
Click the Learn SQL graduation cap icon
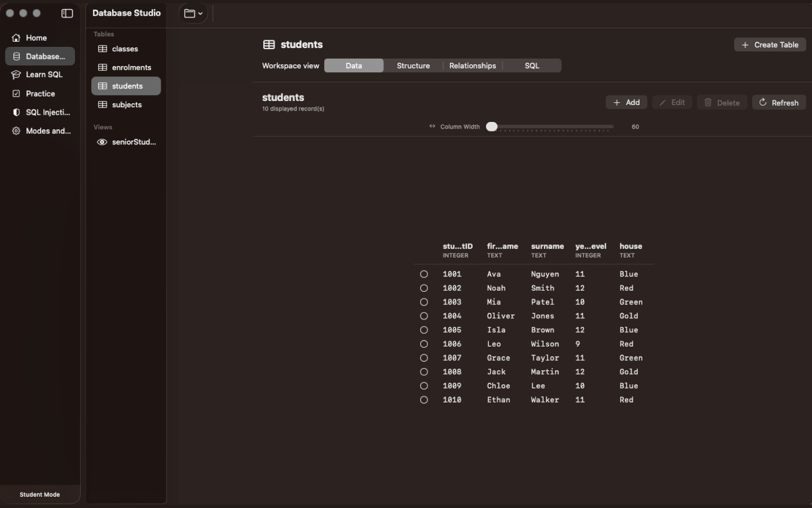click(16, 75)
